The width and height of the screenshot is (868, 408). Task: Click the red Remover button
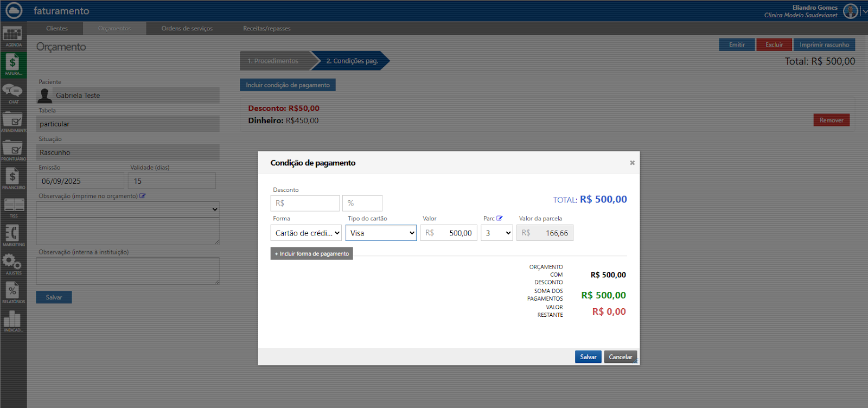pos(831,120)
